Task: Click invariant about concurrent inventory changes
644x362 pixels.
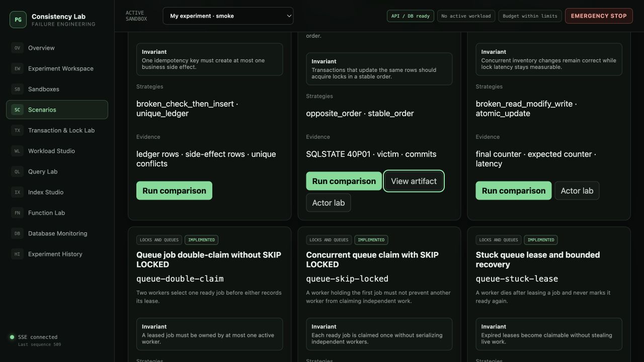Action: pos(549,59)
